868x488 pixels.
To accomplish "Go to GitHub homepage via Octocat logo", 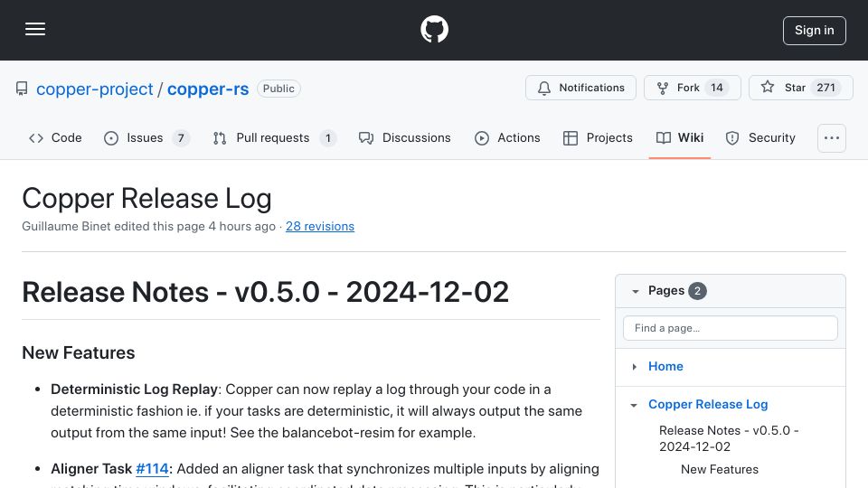I will pyautogui.click(x=434, y=29).
